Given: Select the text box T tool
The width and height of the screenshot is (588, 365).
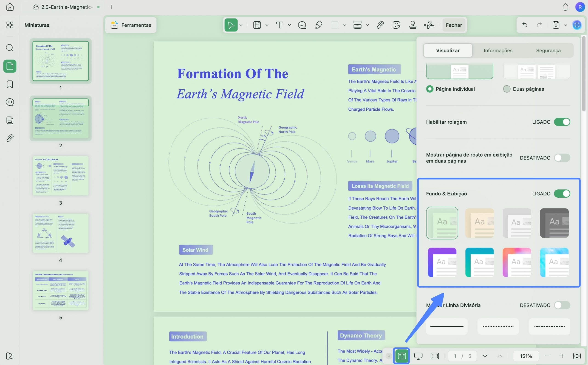Looking at the screenshot, I should 279,25.
